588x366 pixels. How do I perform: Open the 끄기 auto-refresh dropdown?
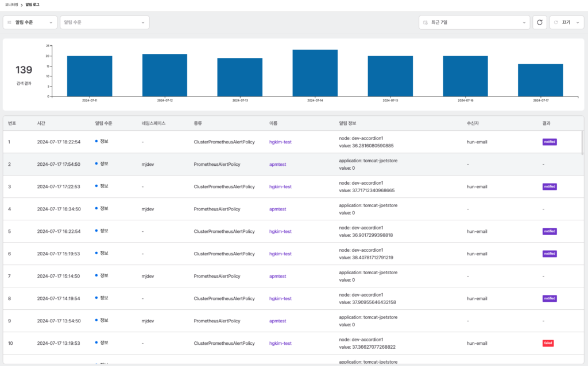[567, 22]
